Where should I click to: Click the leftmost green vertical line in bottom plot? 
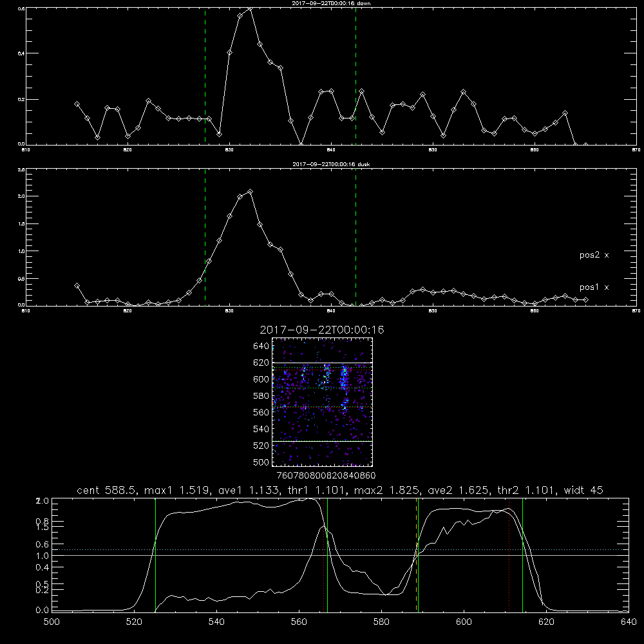click(155, 555)
